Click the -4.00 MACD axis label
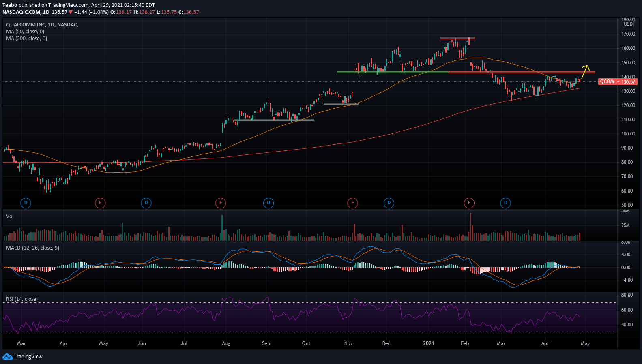The height and width of the screenshot is (364, 642). point(626,280)
